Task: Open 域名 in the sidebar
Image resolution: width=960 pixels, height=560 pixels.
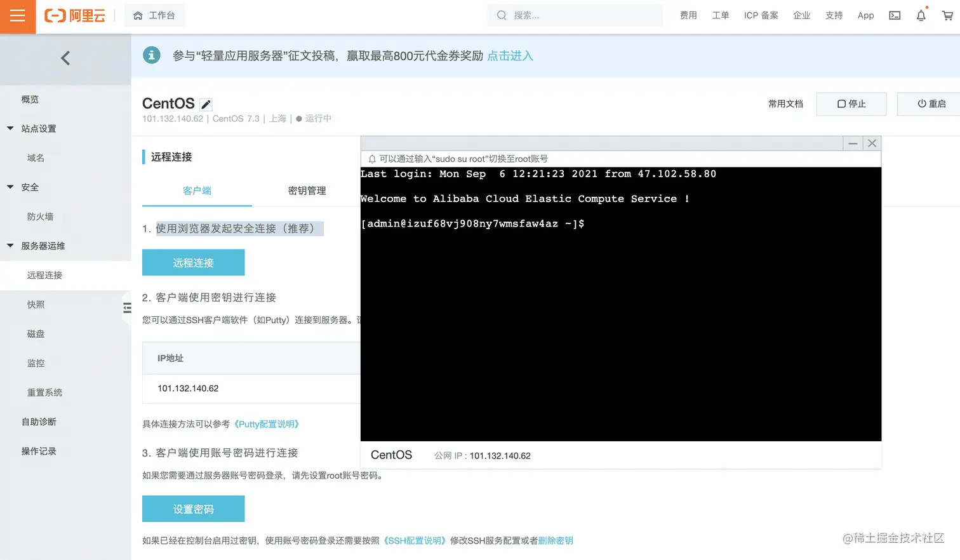Action: 36,157
